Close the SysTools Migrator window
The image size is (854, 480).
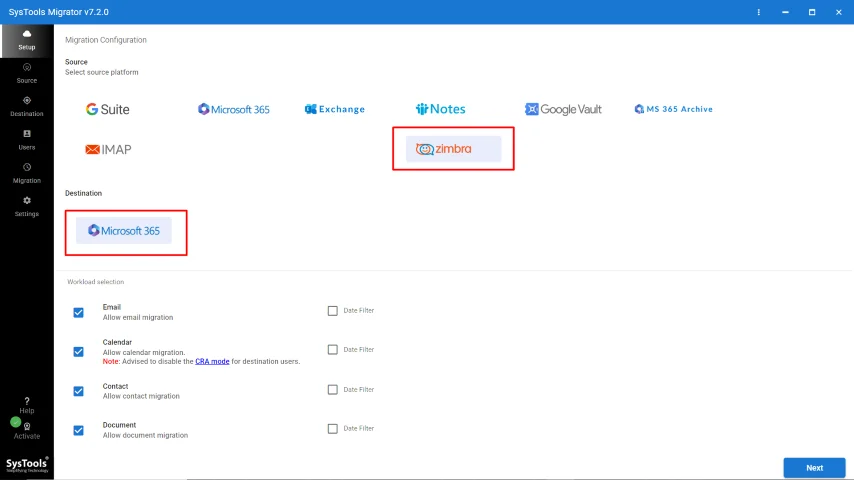point(838,12)
